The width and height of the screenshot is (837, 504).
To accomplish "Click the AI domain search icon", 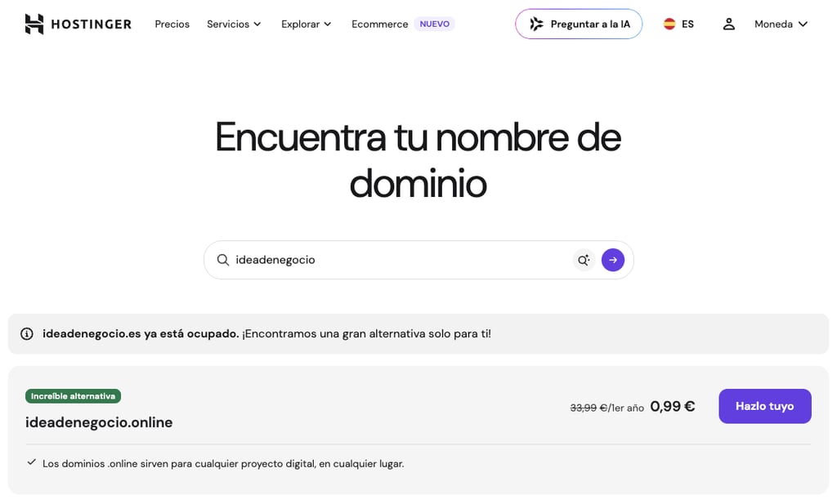I will (584, 260).
